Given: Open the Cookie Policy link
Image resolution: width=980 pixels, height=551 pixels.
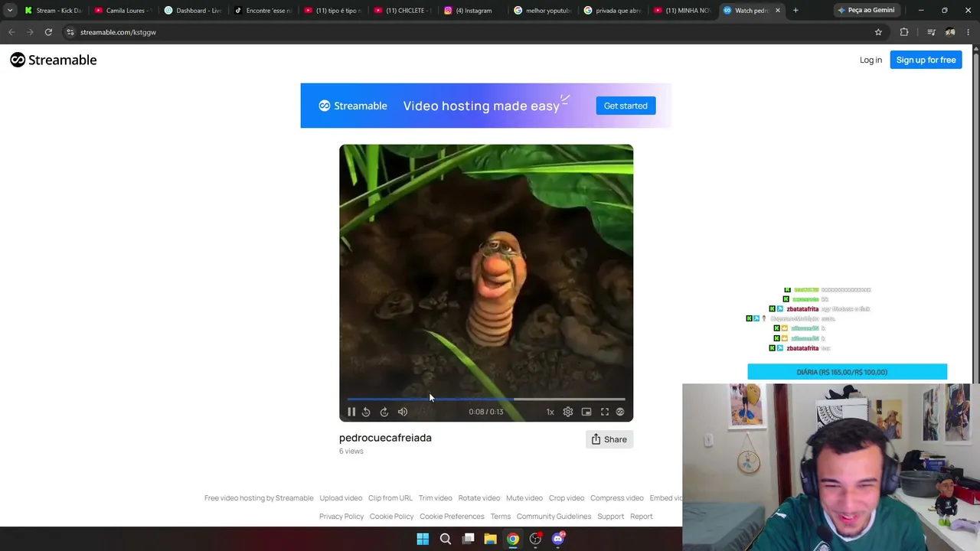Looking at the screenshot, I should (391, 517).
